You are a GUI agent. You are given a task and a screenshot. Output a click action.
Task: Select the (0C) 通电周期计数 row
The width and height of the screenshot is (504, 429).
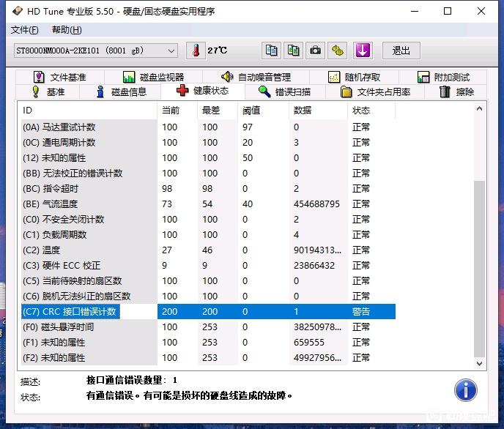click(208, 143)
